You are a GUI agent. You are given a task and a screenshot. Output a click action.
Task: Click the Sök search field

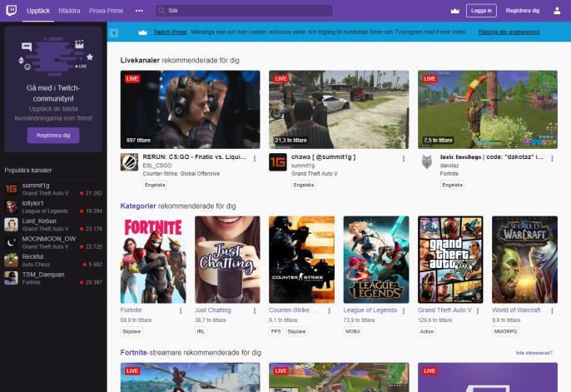point(244,11)
